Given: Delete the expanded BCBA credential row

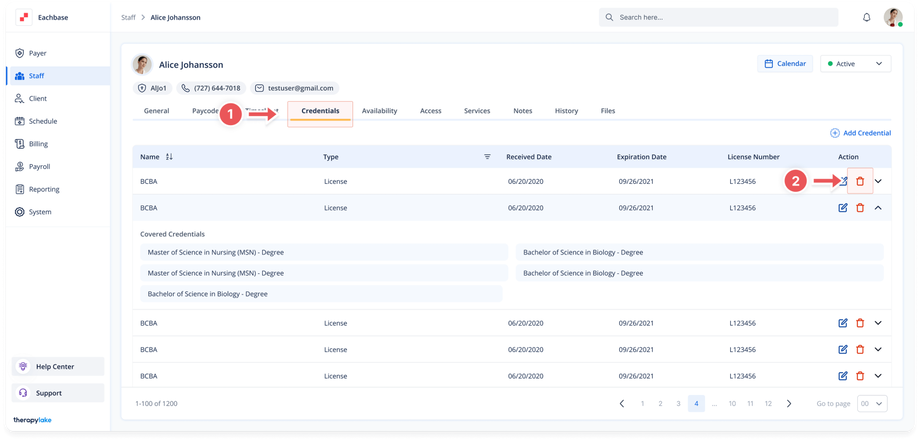Looking at the screenshot, I should tap(860, 208).
